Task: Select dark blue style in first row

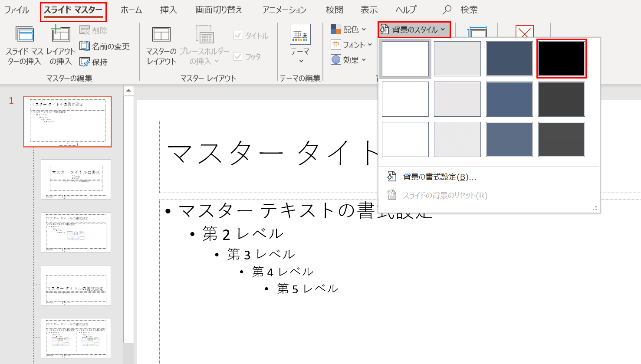Action: pos(510,59)
